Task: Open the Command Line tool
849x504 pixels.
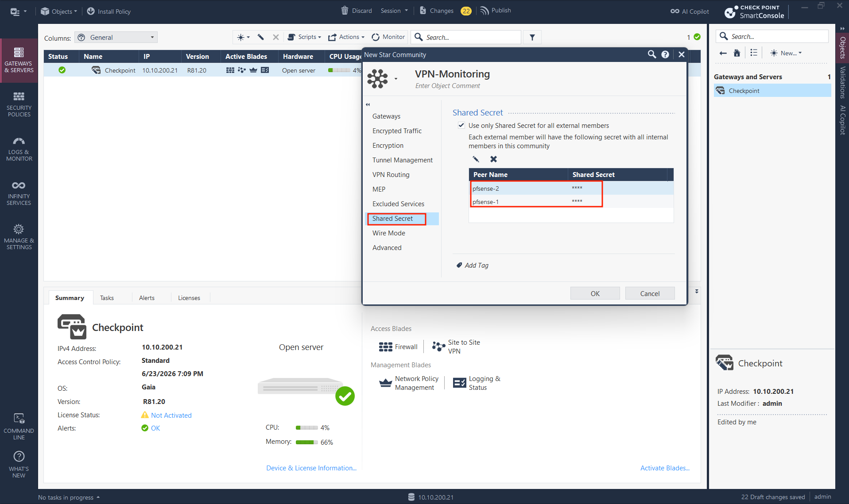Action: (x=19, y=427)
